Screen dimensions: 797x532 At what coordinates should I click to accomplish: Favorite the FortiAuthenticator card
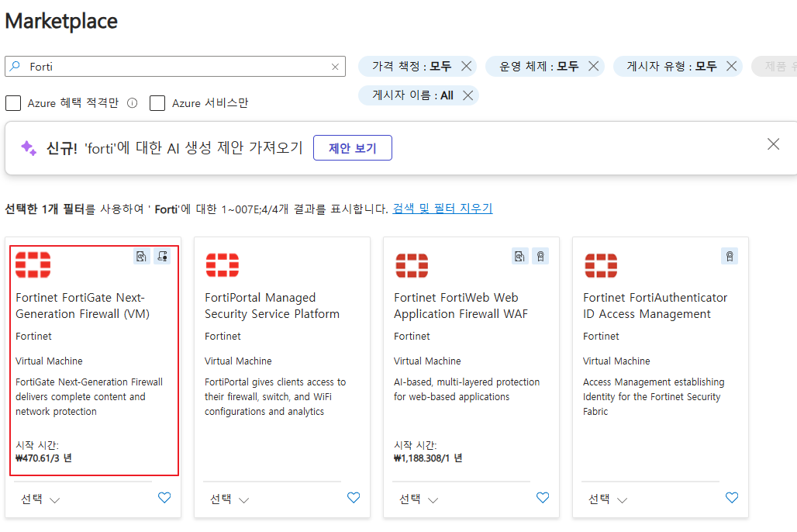pos(731,497)
